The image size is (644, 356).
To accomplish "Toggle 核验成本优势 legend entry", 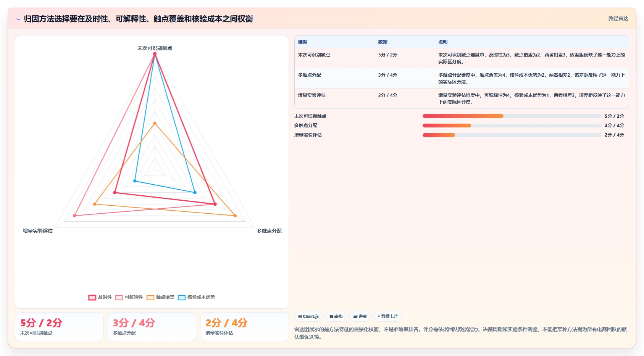I will pyautogui.click(x=196, y=297).
